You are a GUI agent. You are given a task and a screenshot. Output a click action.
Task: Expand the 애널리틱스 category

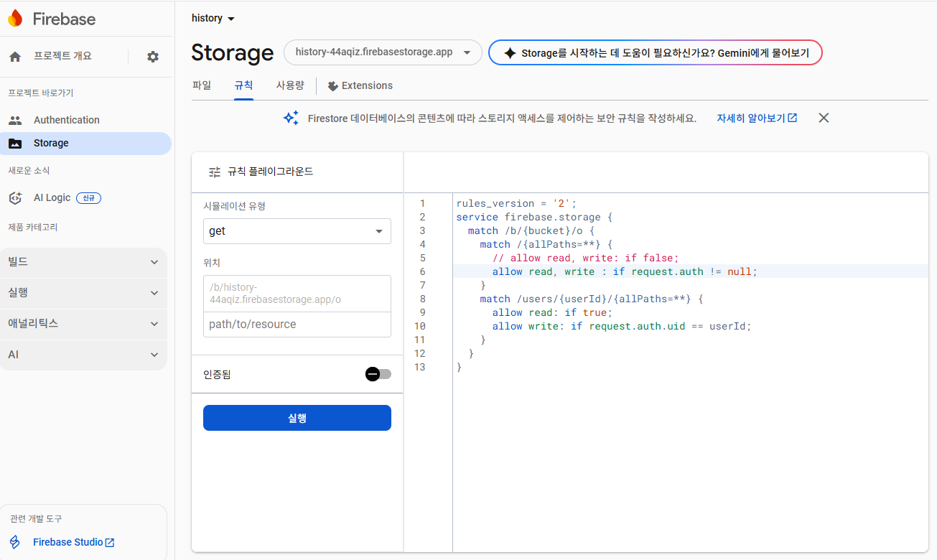coord(83,324)
